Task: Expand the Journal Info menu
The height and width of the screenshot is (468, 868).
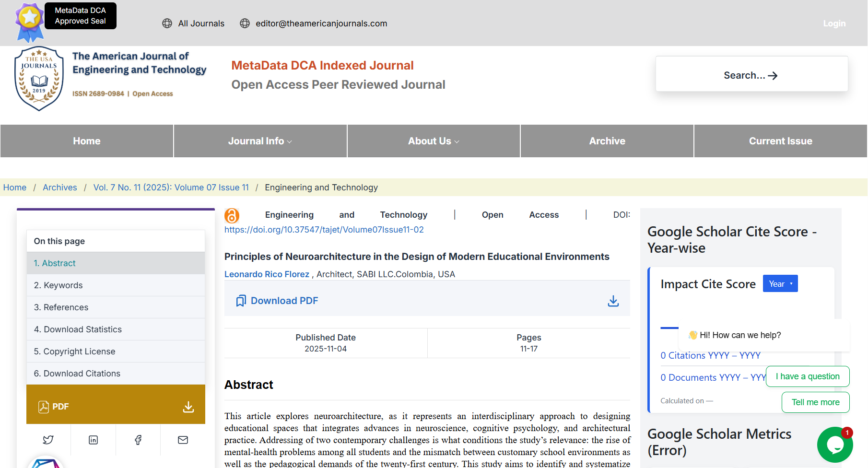Action: pyautogui.click(x=260, y=141)
